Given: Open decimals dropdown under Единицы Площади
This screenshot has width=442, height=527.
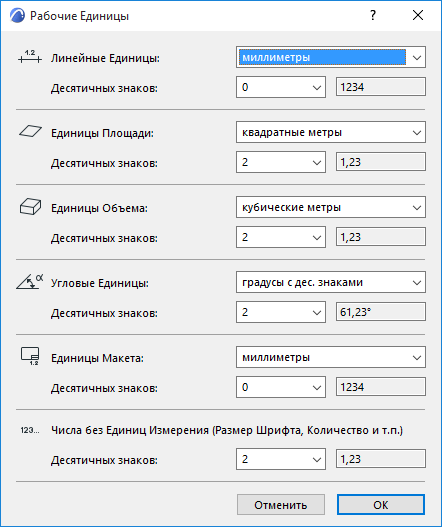Looking at the screenshot, I should pos(281,162).
